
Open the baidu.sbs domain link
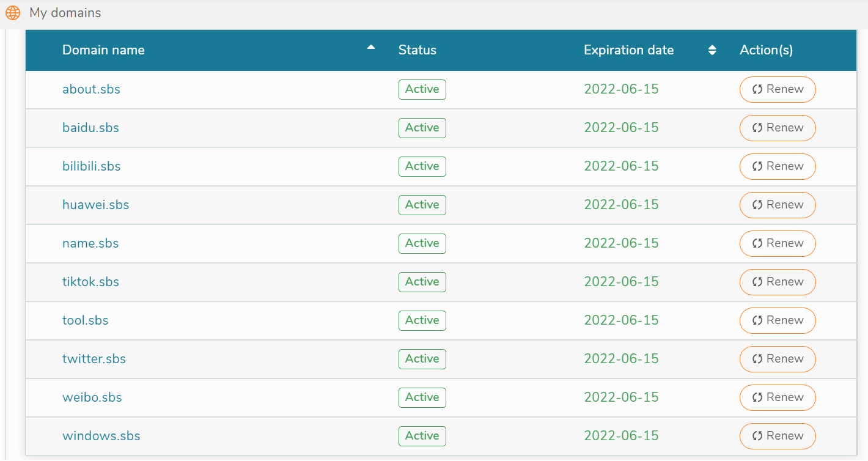coord(90,128)
